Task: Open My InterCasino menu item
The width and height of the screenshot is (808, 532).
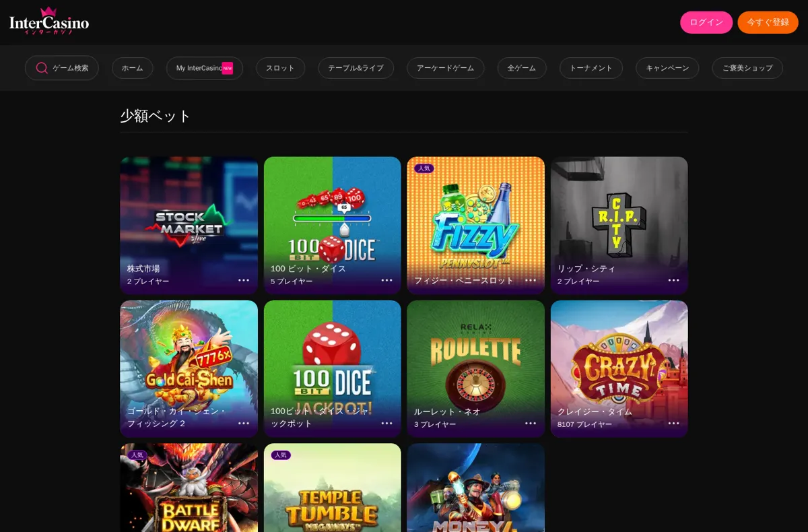Action: [205, 68]
